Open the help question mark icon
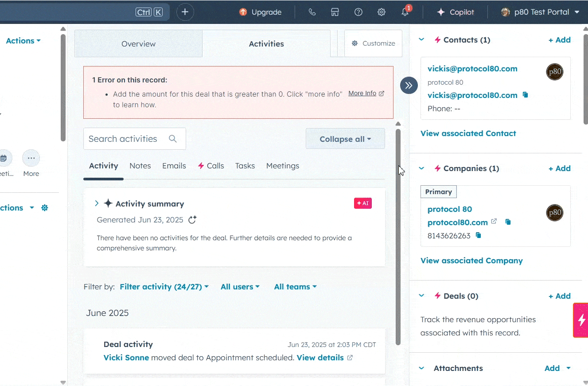588x386 pixels. (x=358, y=12)
